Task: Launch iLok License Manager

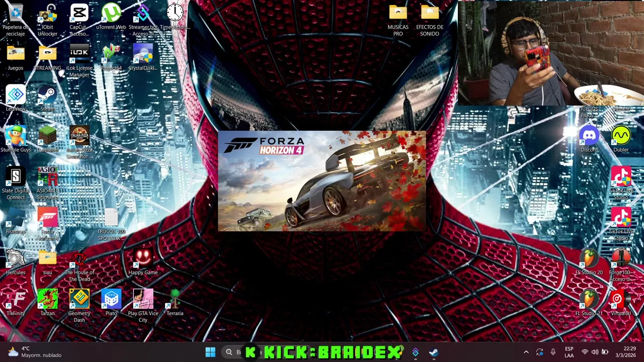Action: coord(79,61)
